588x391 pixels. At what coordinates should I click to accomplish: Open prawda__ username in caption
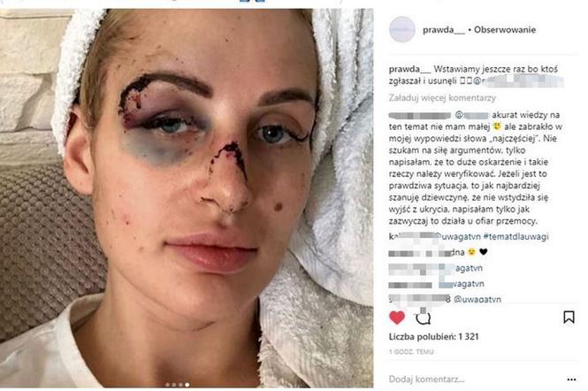point(410,69)
